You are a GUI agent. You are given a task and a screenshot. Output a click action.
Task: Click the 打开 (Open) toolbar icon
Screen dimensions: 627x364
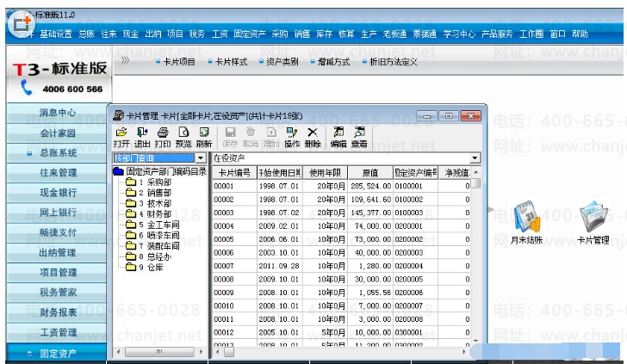pyautogui.click(x=121, y=137)
